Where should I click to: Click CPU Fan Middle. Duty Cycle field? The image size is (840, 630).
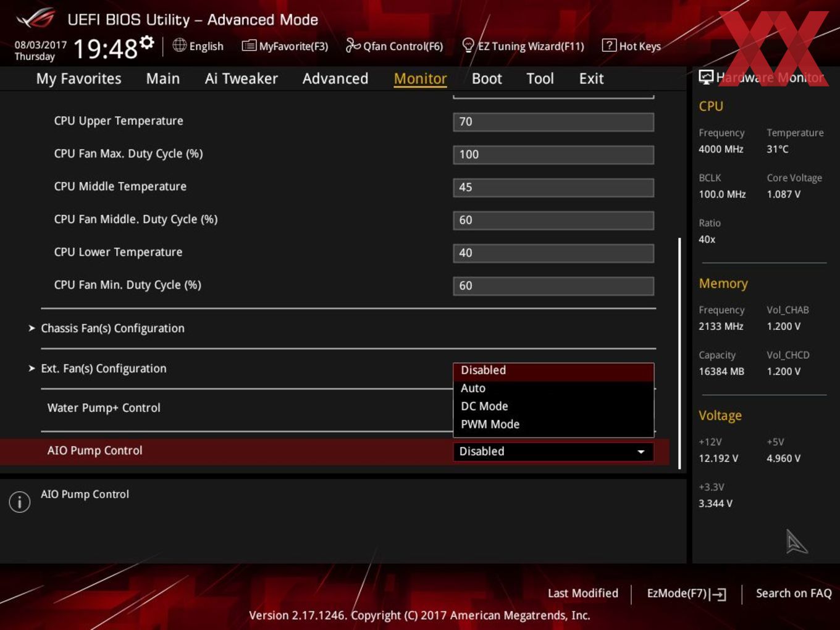[x=553, y=220]
